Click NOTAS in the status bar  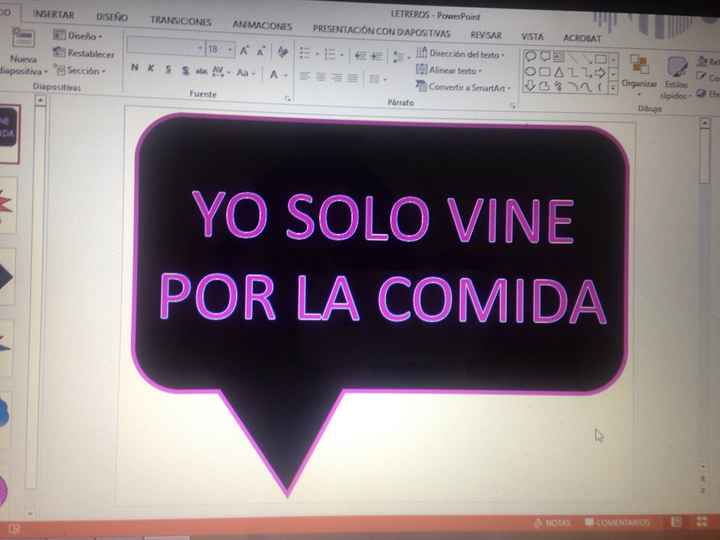pyautogui.click(x=552, y=523)
